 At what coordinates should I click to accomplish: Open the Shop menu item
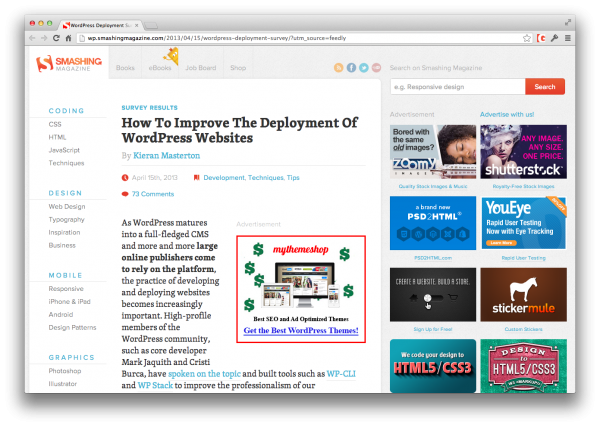(238, 68)
